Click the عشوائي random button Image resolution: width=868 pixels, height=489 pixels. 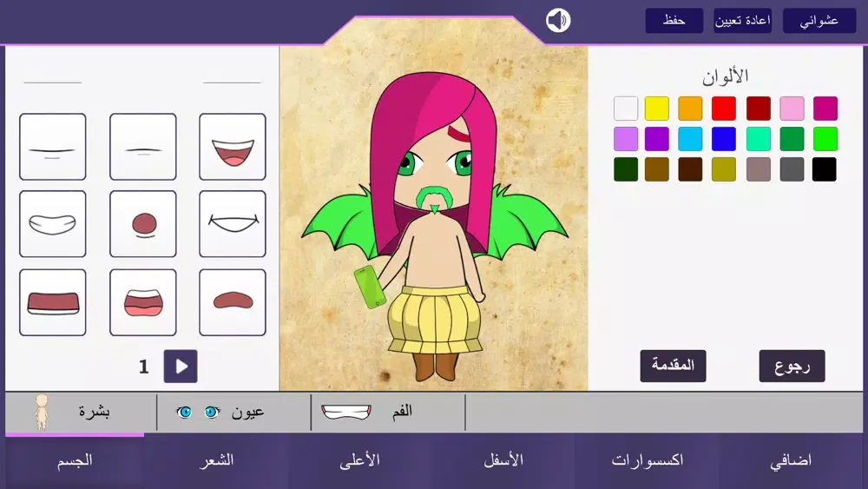(x=819, y=21)
